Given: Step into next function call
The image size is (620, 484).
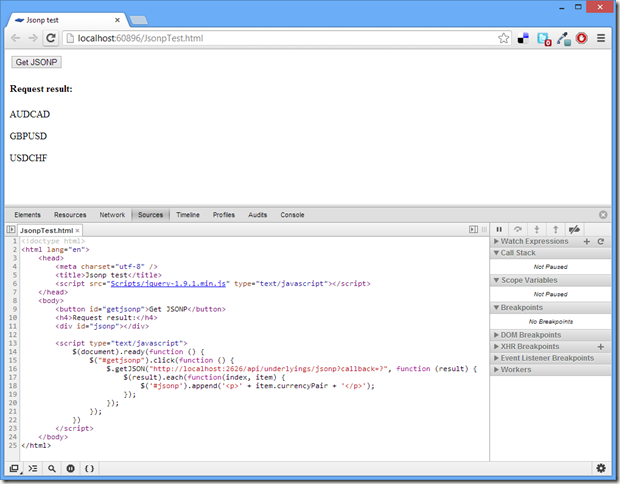Looking at the screenshot, I should click(x=537, y=229).
